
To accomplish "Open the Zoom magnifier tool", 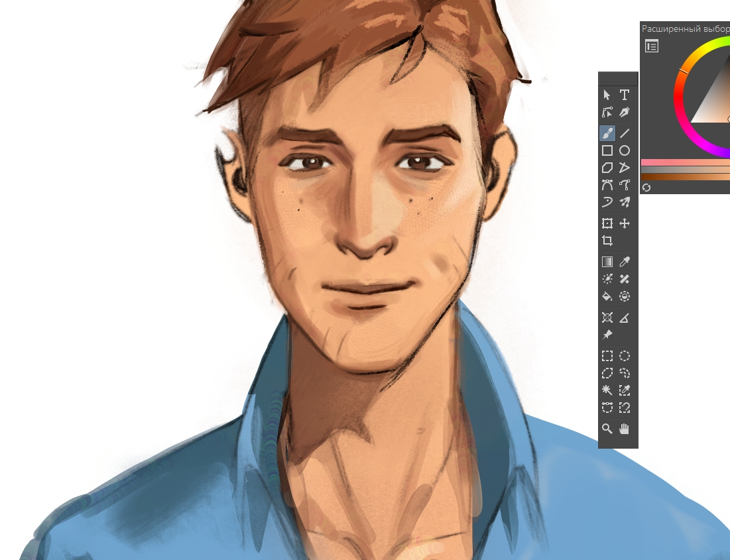I will pyautogui.click(x=607, y=429).
